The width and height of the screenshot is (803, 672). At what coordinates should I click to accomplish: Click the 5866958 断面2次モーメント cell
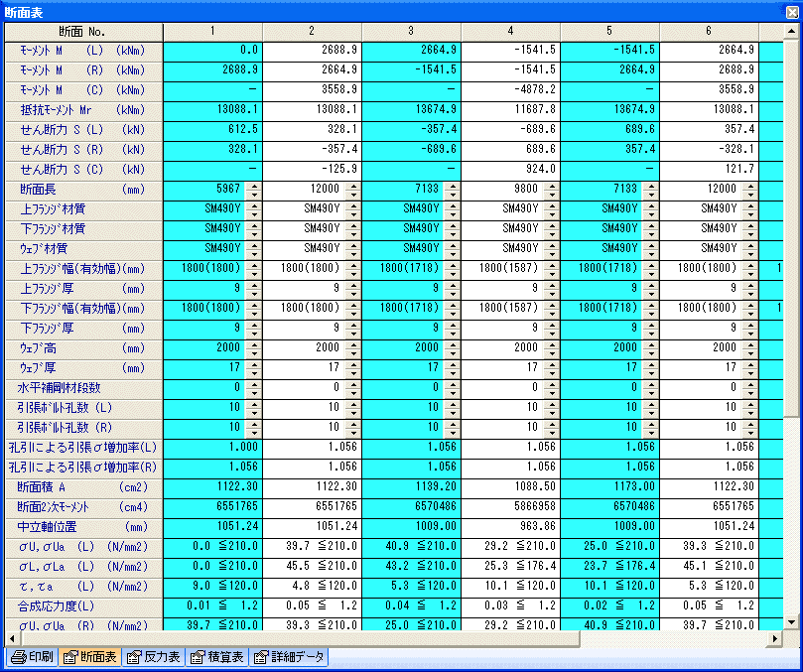(x=510, y=507)
